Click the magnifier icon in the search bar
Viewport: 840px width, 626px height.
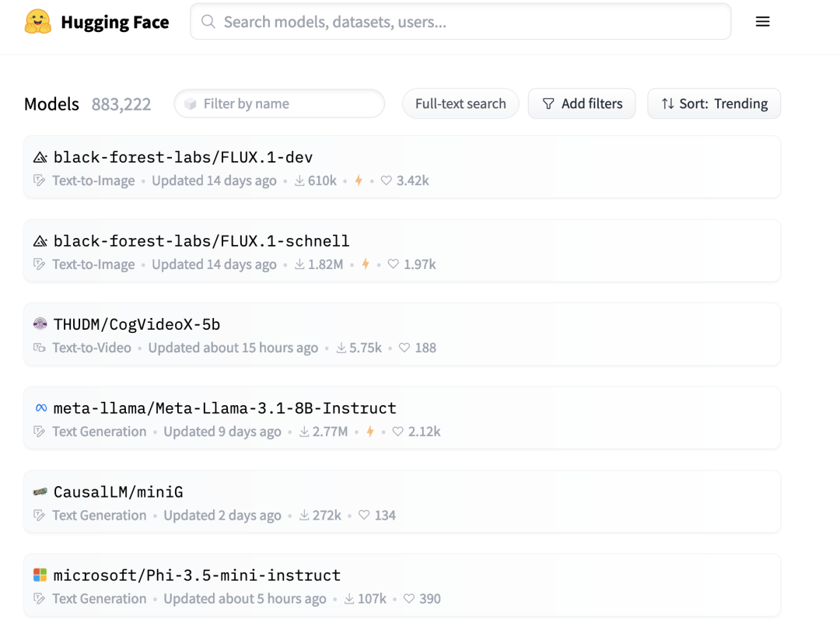(208, 22)
